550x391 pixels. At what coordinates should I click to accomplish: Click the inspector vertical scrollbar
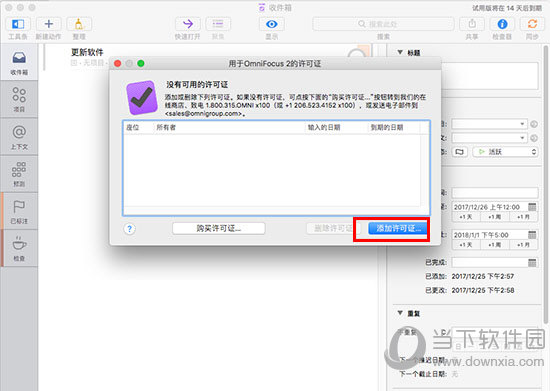tap(546, 184)
